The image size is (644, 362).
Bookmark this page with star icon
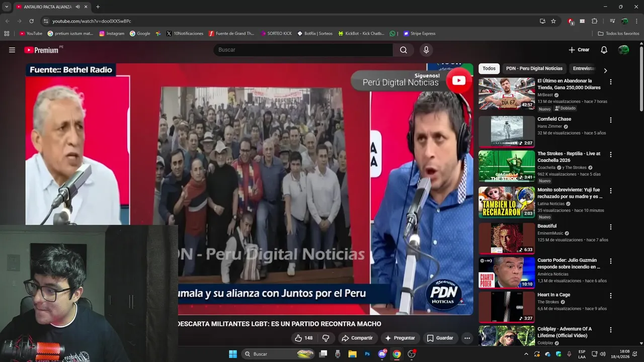coord(553,21)
